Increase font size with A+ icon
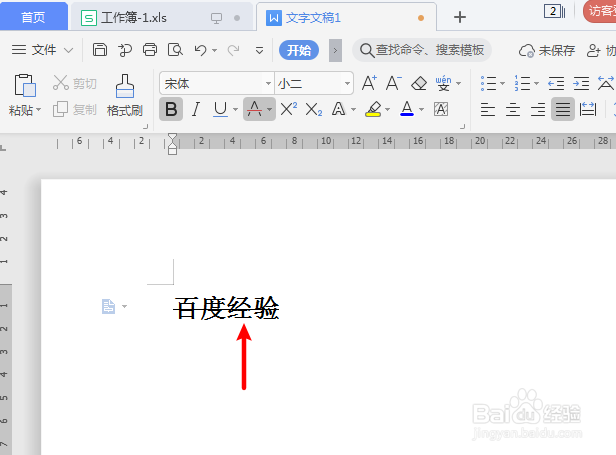 [x=369, y=83]
